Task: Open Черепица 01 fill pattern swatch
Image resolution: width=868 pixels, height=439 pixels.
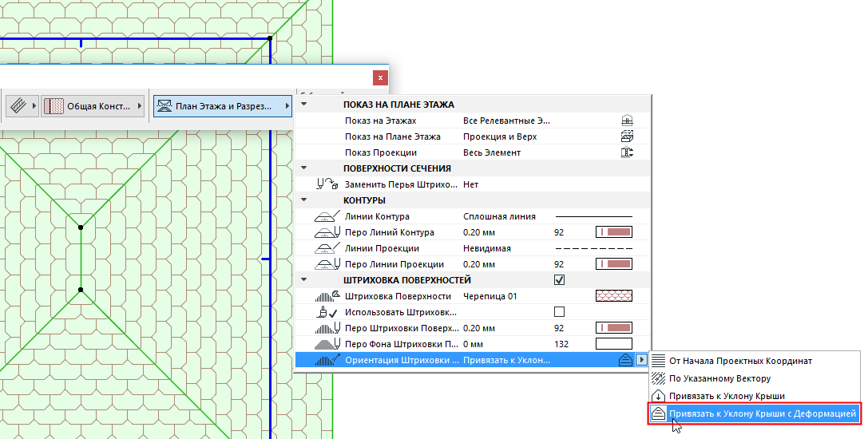Action: pyautogui.click(x=614, y=296)
